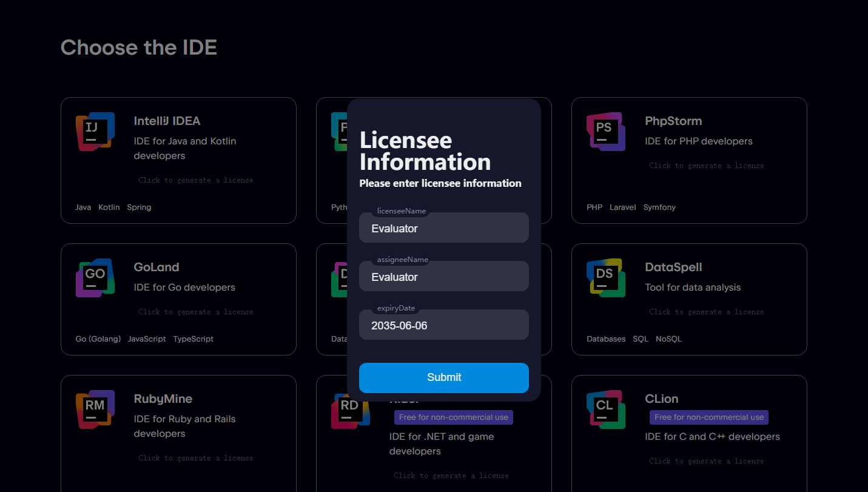Image resolution: width=868 pixels, height=492 pixels.
Task: Generate a license for DataSpell
Action: (x=706, y=311)
